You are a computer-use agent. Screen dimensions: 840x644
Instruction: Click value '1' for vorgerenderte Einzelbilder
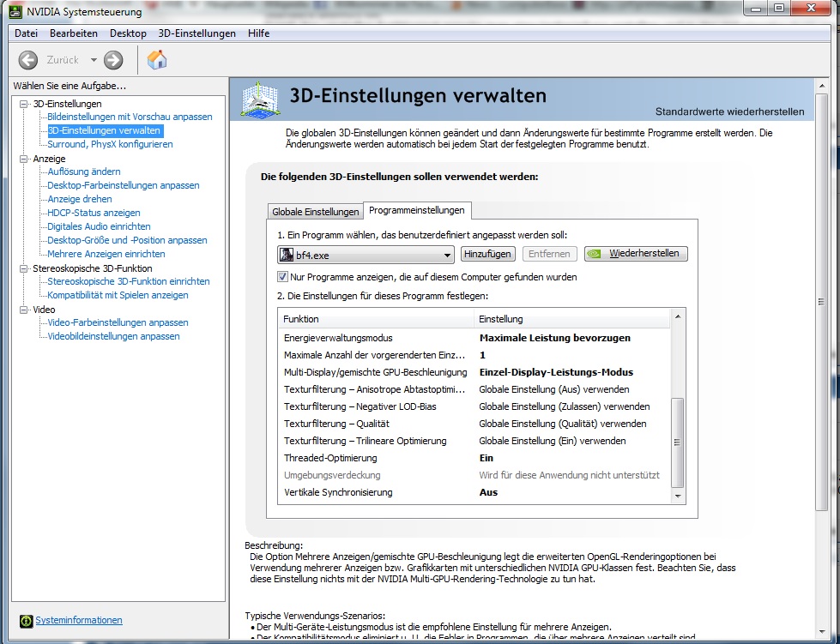pyautogui.click(x=483, y=355)
